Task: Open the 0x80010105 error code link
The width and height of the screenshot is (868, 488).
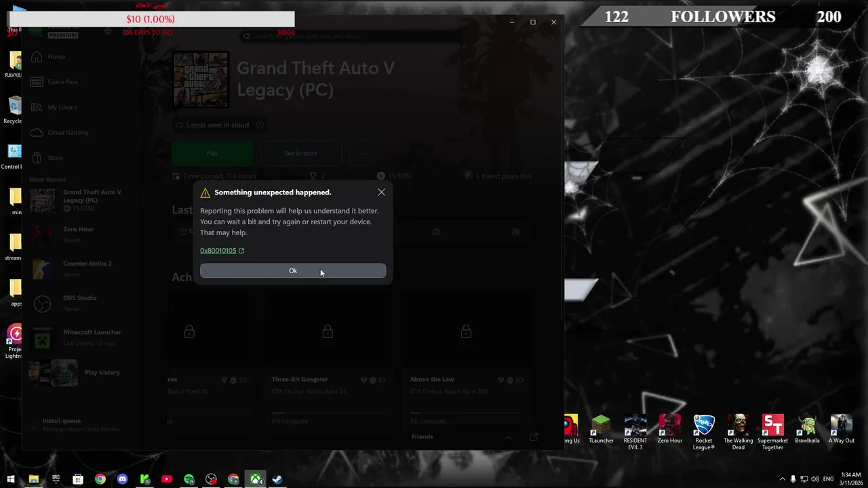Action: [x=218, y=251]
